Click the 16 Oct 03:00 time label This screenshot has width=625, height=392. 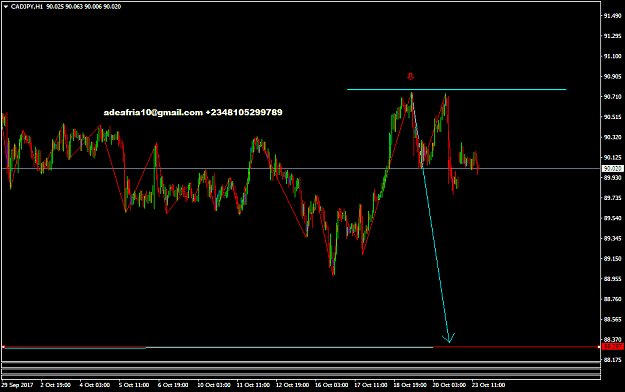(331, 385)
